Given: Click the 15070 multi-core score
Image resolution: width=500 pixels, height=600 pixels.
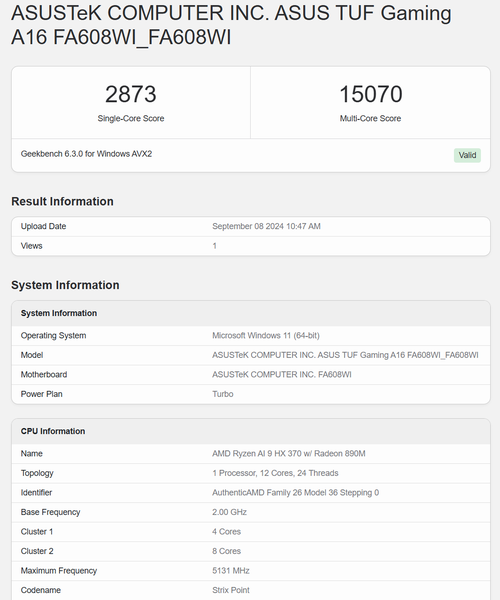Looking at the screenshot, I should (x=371, y=94).
